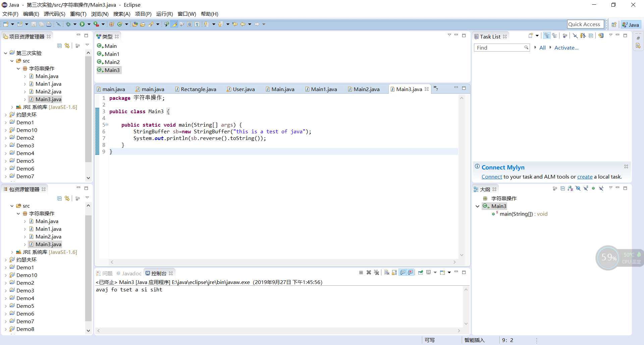Click All filter in Task List

pos(542,48)
